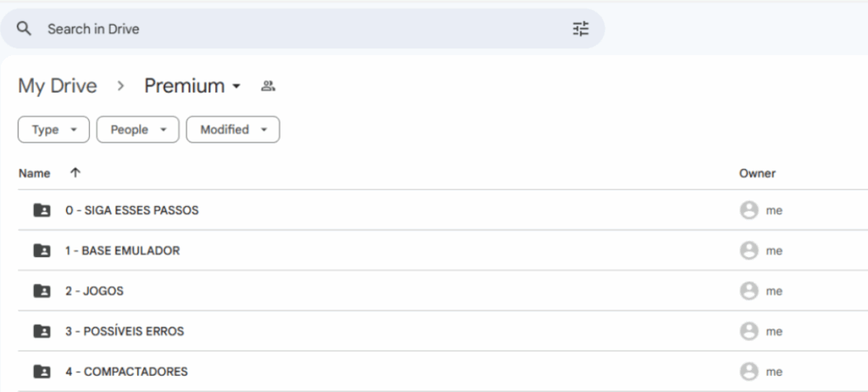
Task: Click the shared folder icon for 0 - SIGA ESSES PASSOS
Action: (x=42, y=210)
